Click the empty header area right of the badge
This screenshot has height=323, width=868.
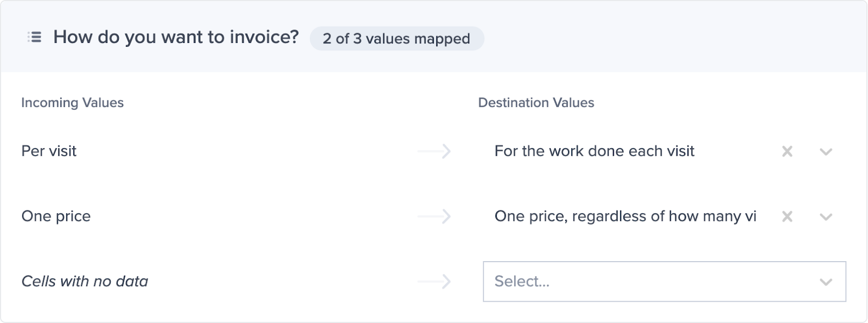673,37
